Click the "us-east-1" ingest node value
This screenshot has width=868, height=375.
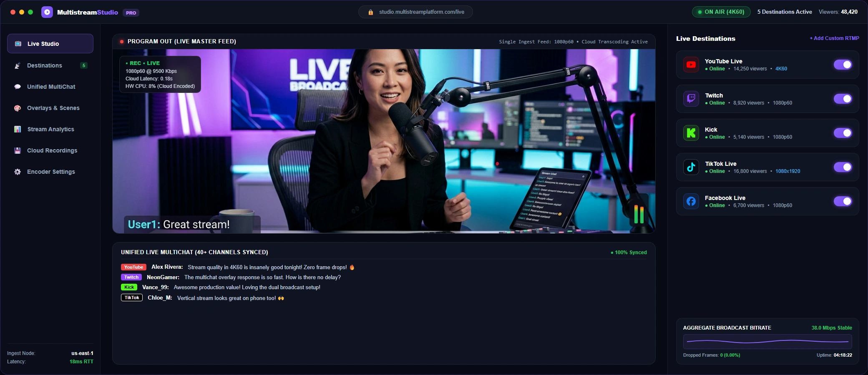click(82, 353)
